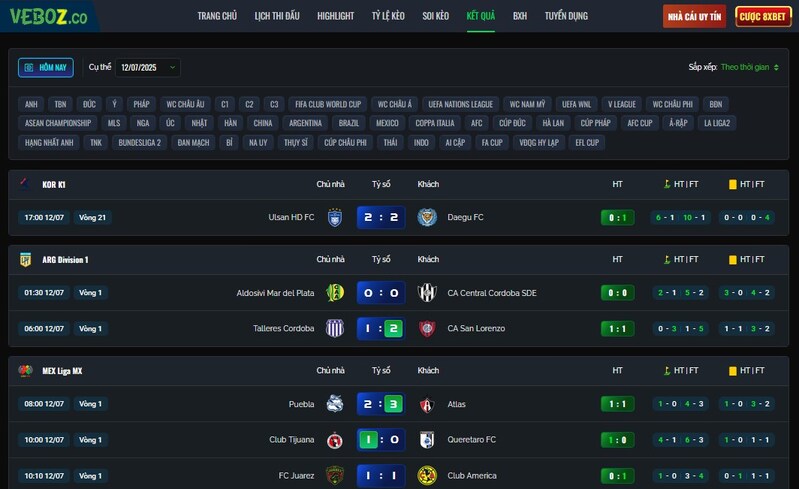Click the Ulsan HD FC team crest
799x489 pixels.
335,218
